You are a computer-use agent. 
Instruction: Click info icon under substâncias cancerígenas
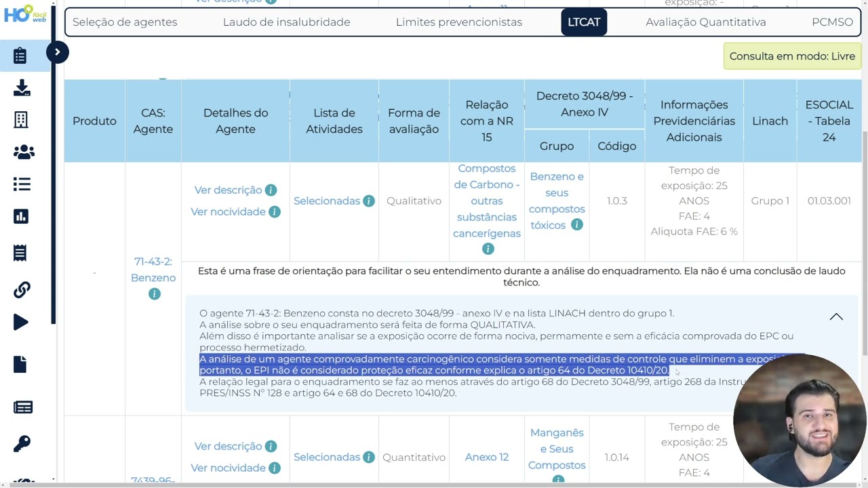[x=488, y=249]
